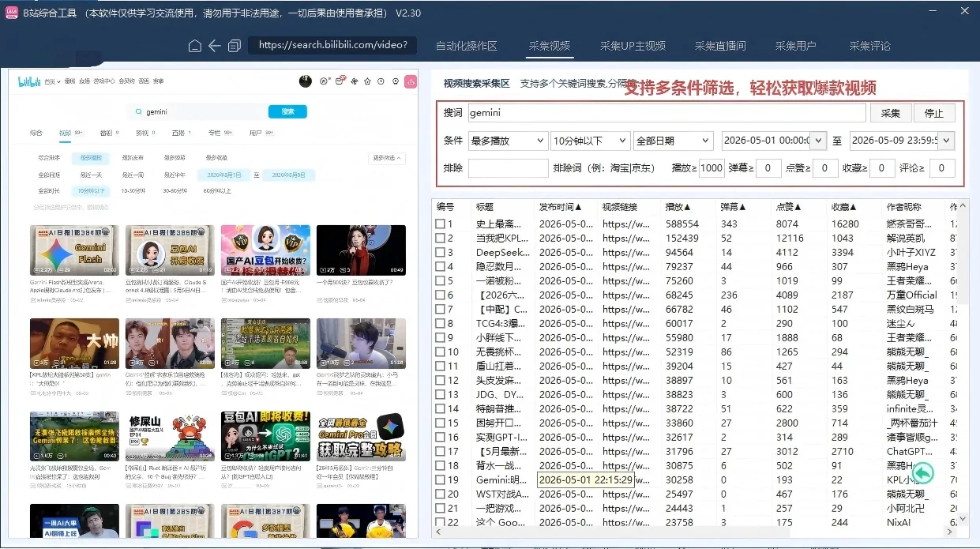Click the bilibili 大会员 icon next to avatar
The width and height of the screenshot is (980, 549).
(x=324, y=81)
